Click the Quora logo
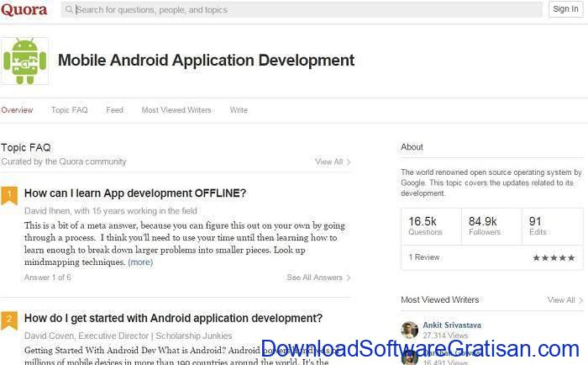The image size is (588, 365). point(24,9)
